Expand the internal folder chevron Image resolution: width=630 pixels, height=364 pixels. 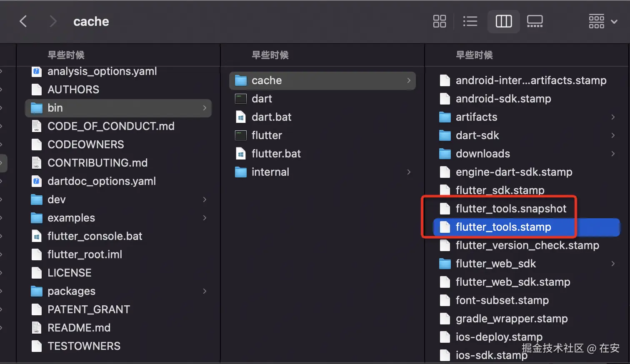[x=408, y=172]
